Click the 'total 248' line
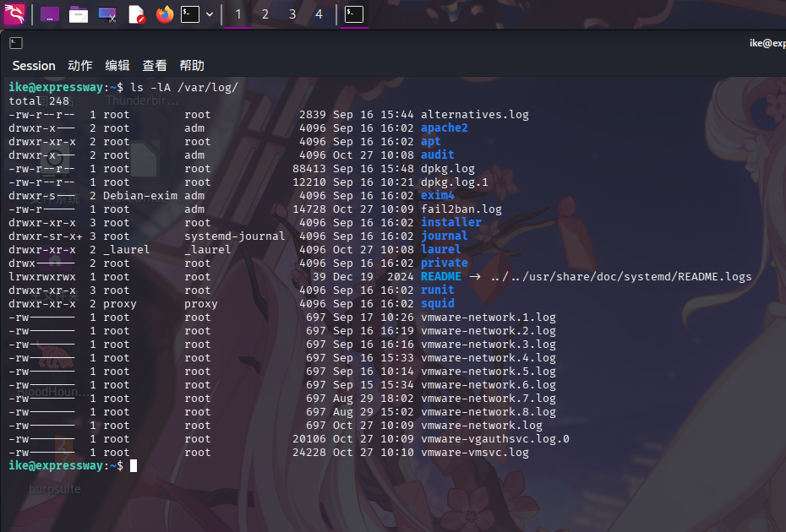 pos(39,101)
